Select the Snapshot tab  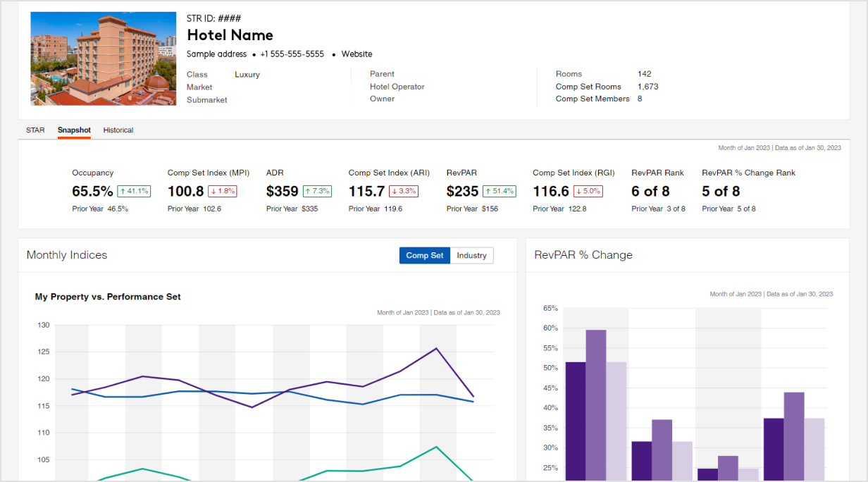coord(74,130)
